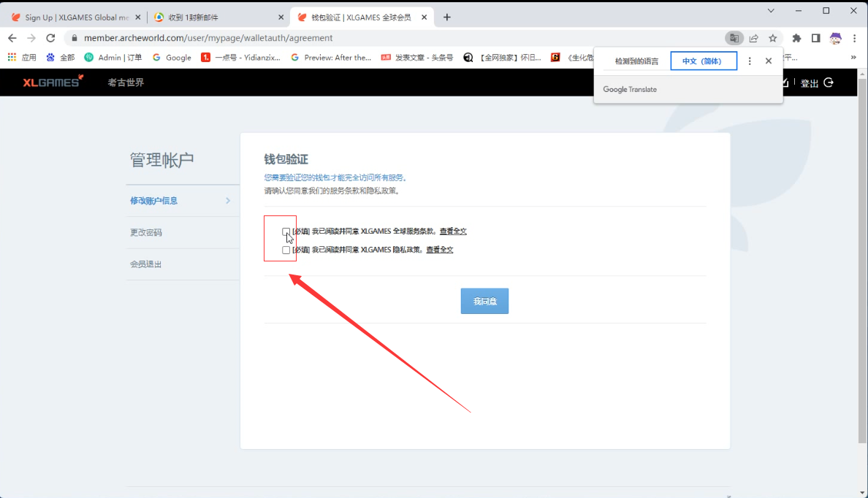
Task: Switch to the Sign Up XLGAMES tab
Action: (x=73, y=17)
